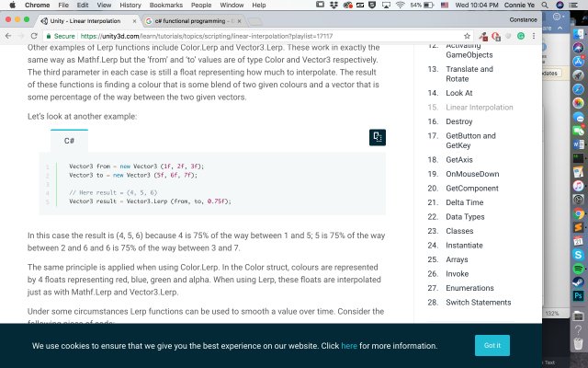Screen dimensions: 588x368
Task: Open FaceTime from the dock
Action: point(578,131)
